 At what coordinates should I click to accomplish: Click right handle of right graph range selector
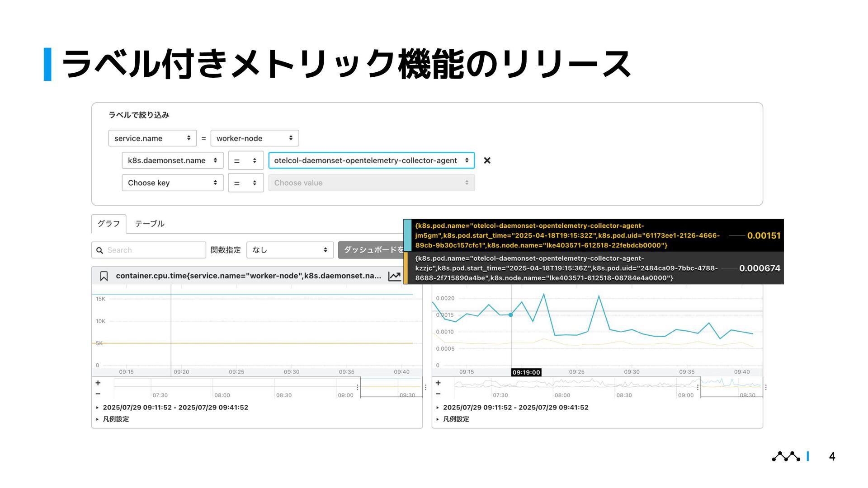766,387
